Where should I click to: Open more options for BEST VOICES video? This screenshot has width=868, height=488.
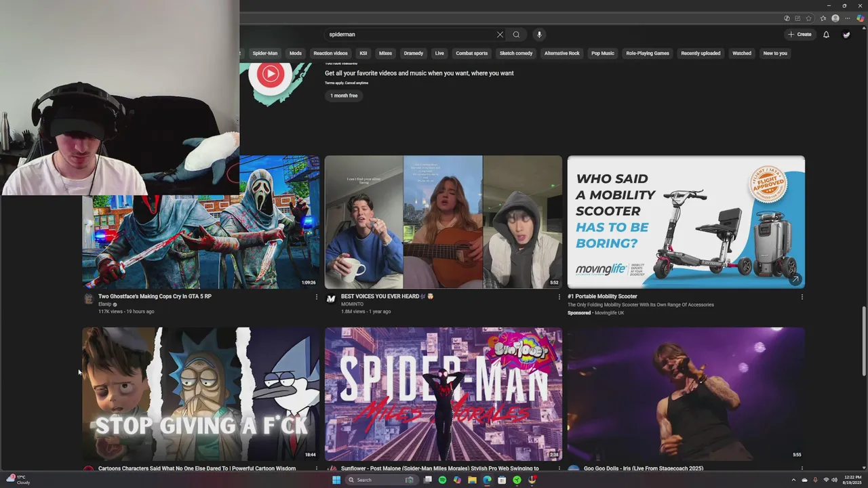pos(559,297)
